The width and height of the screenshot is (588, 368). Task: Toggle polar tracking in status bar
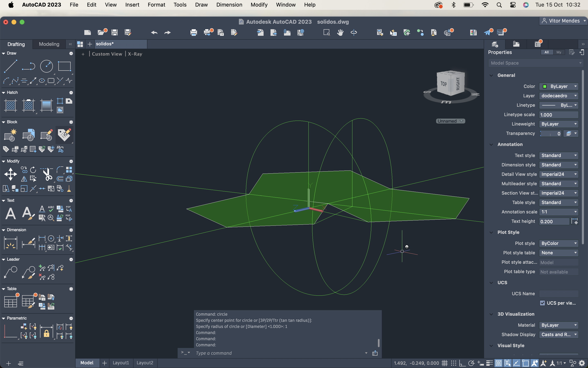(471, 363)
